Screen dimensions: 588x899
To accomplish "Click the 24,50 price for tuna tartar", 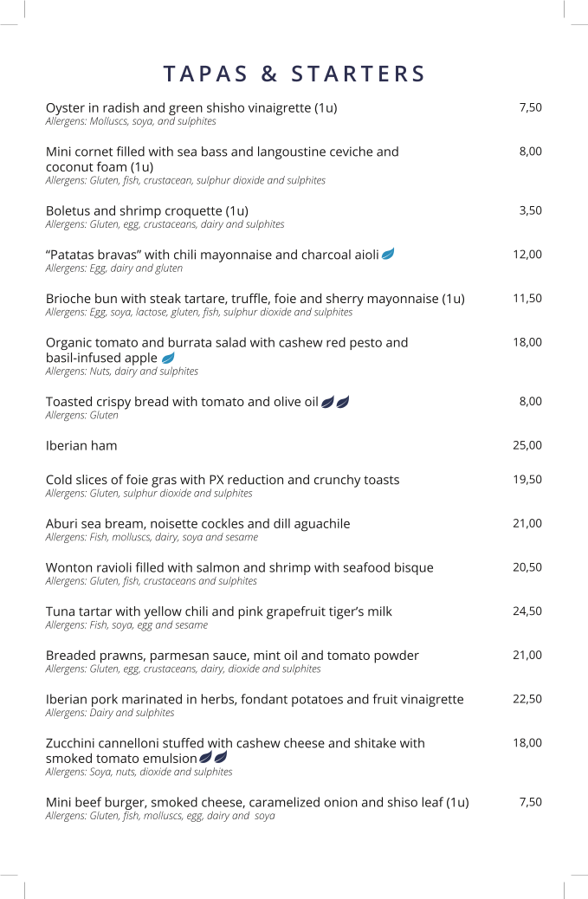I will (527, 611).
